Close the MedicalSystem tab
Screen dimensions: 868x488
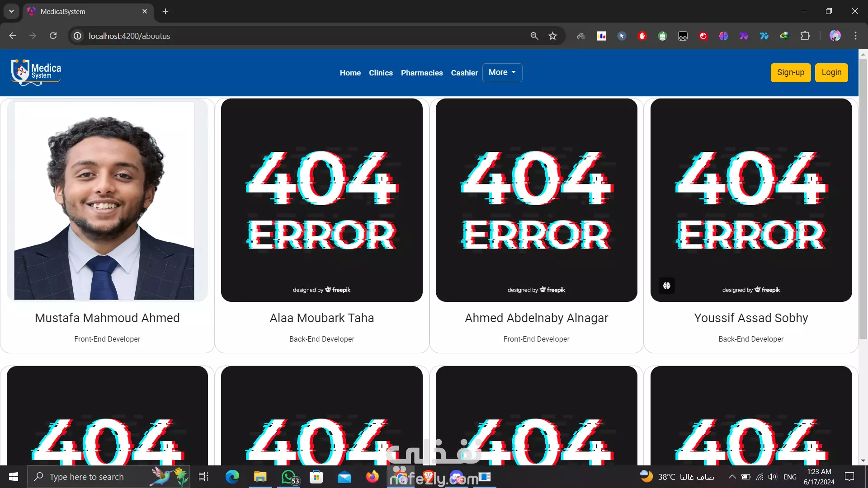click(x=145, y=11)
